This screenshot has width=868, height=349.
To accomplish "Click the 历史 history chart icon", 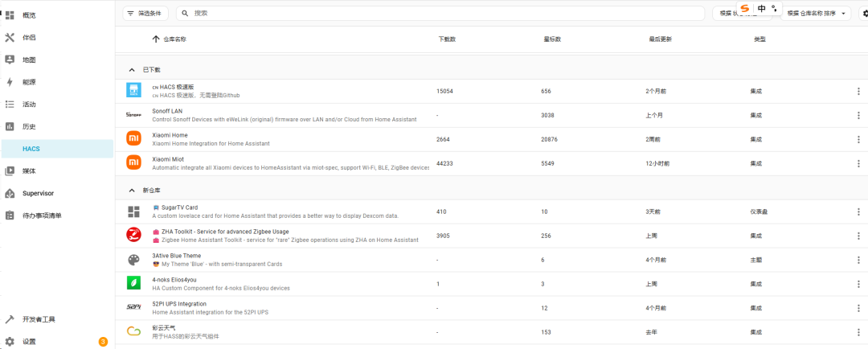I will tap(10, 126).
